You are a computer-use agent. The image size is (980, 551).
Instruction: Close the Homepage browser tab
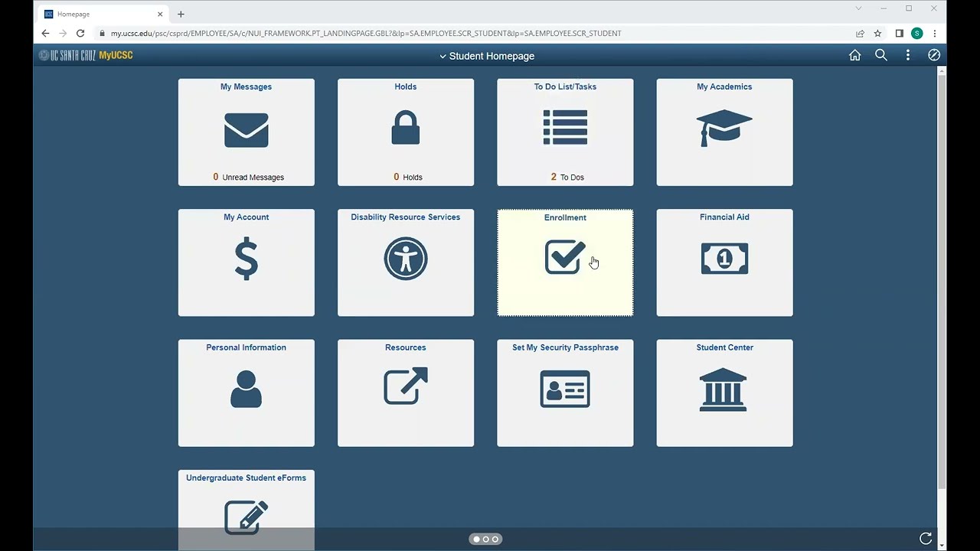tap(160, 14)
